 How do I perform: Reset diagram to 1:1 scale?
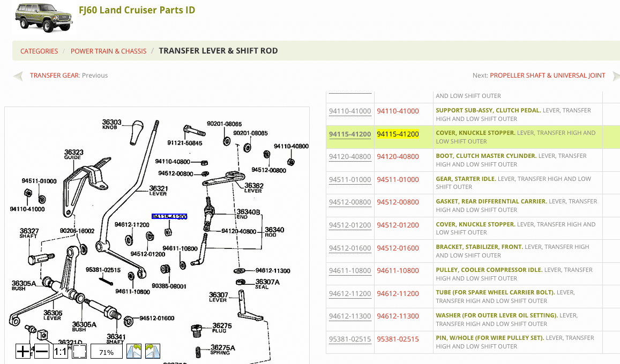coord(60,351)
